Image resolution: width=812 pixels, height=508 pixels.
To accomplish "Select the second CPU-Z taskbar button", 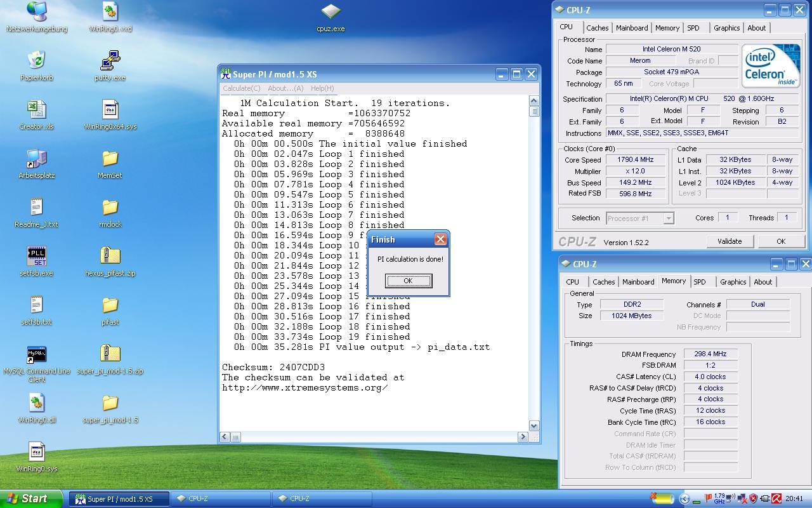I will point(322,498).
